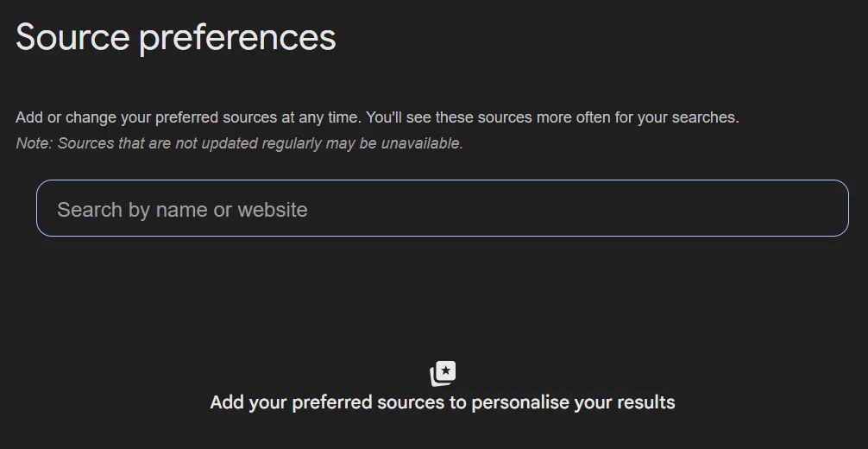Image resolution: width=868 pixels, height=449 pixels.
Task: Click 'personalise your results' in the empty-state message
Action: [x=573, y=402]
